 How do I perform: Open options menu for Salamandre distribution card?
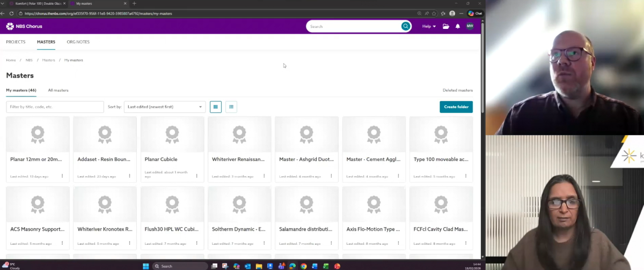(x=331, y=243)
